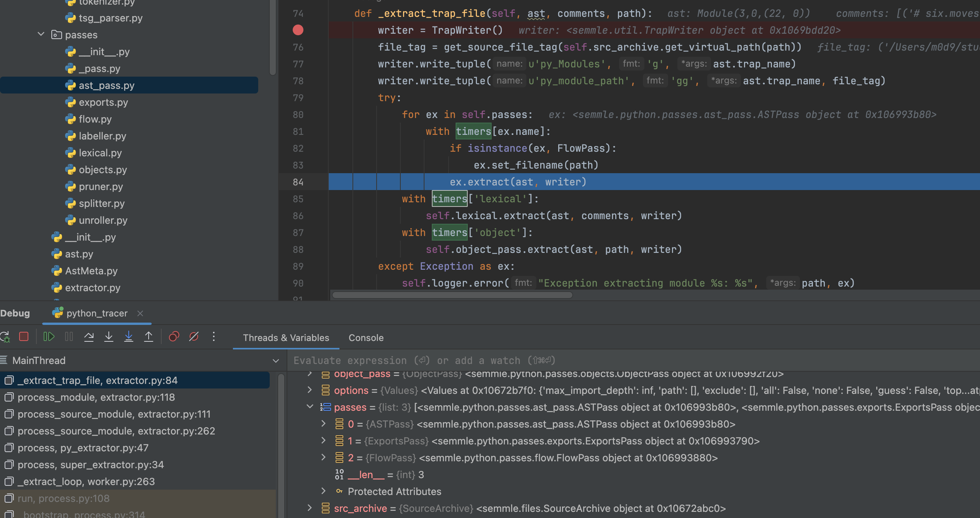Viewport: 980px width, 518px height.
Task: Open tsg_parser.py file
Action: coord(110,18)
